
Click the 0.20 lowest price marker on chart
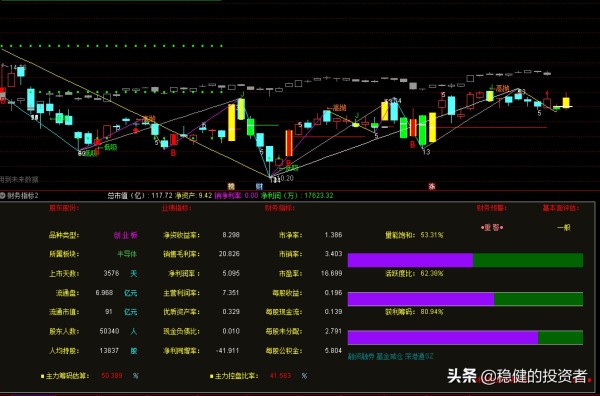287,178
